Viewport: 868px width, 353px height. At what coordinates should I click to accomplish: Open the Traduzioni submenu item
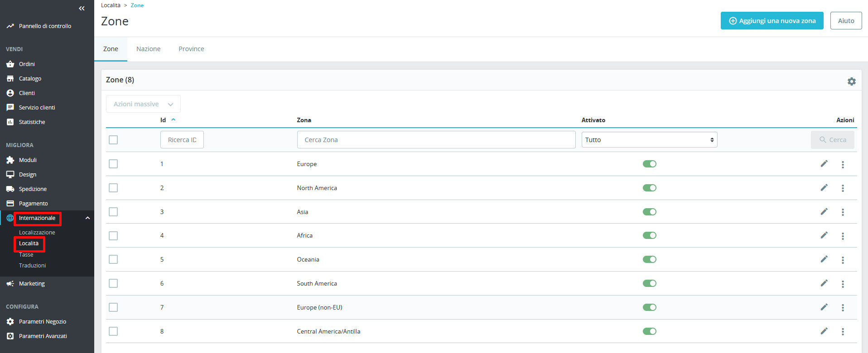[x=32, y=266]
